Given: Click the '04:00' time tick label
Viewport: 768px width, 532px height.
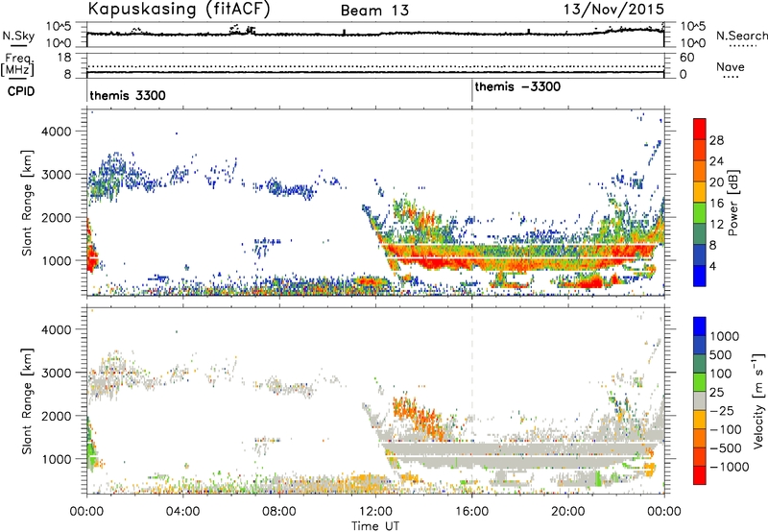Looking at the screenshot, I should point(182,512).
